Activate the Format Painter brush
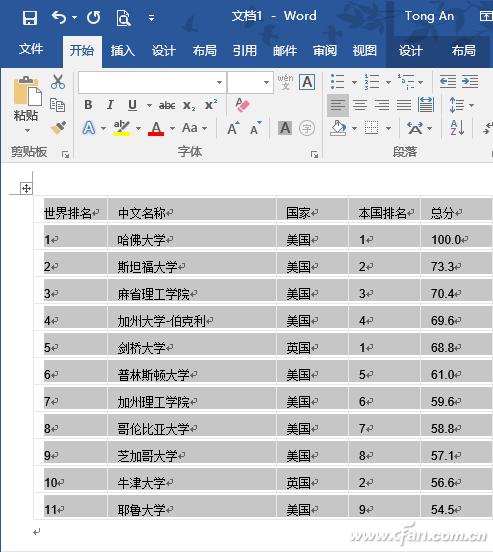The width and height of the screenshot is (493, 552). (58, 128)
